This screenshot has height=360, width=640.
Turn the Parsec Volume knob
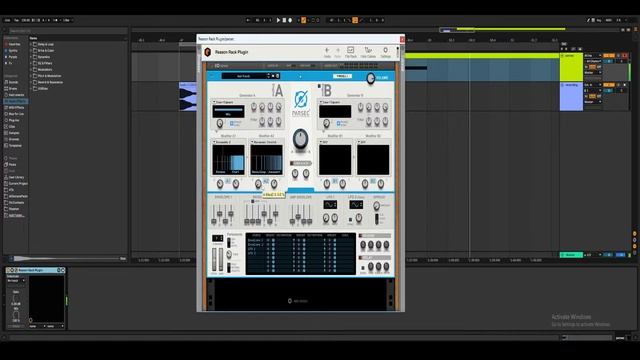[x=370, y=78]
